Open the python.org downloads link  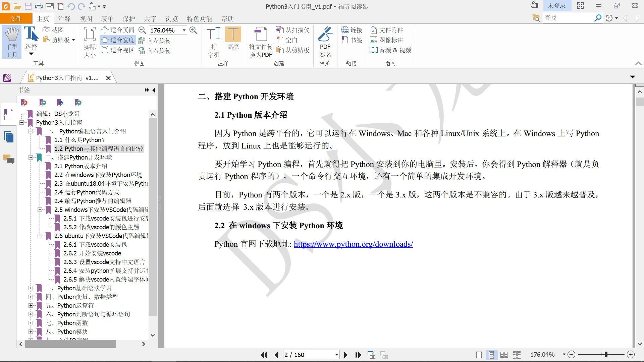(353, 244)
